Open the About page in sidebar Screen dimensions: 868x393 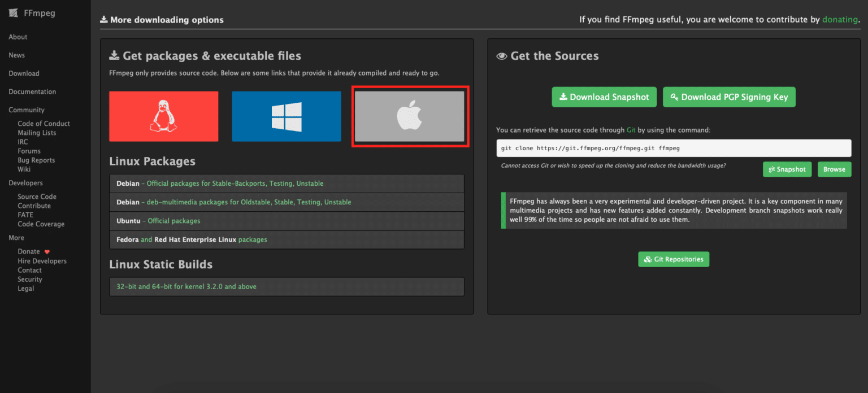pos(18,37)
